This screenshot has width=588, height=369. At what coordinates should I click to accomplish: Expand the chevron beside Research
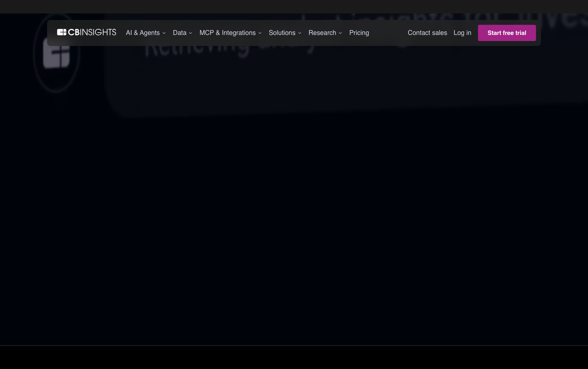tap(340, 33)
